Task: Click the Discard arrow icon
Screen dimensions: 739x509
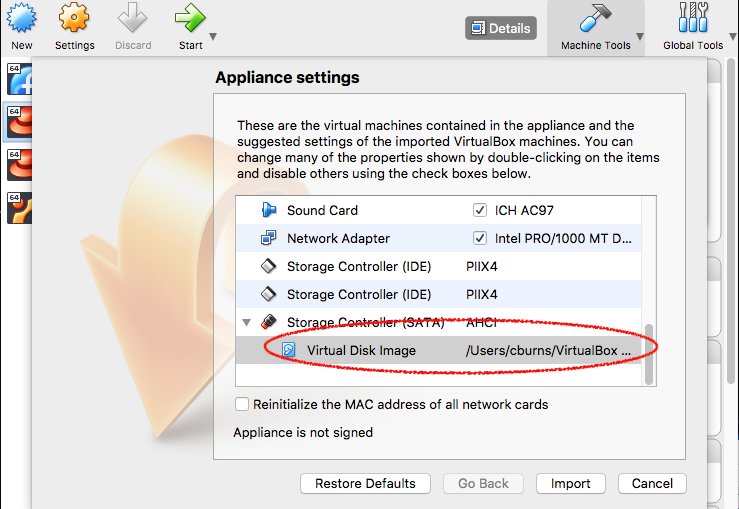Action: (132, 19)
